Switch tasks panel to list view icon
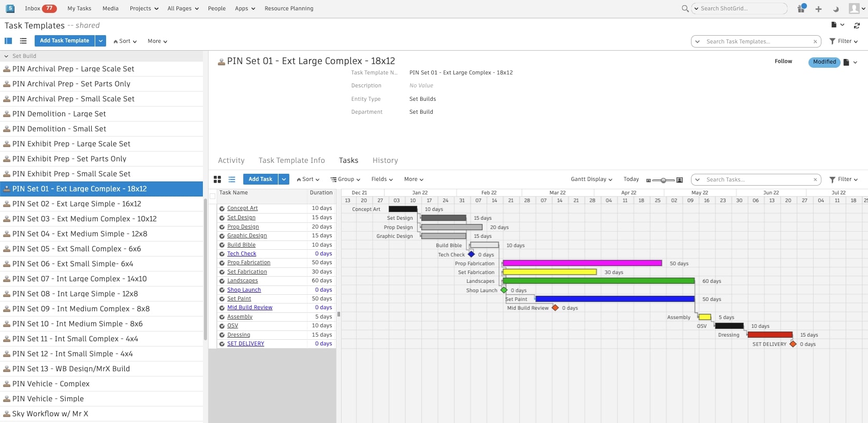This screenshot has width=868, height=423. (232, 179)
